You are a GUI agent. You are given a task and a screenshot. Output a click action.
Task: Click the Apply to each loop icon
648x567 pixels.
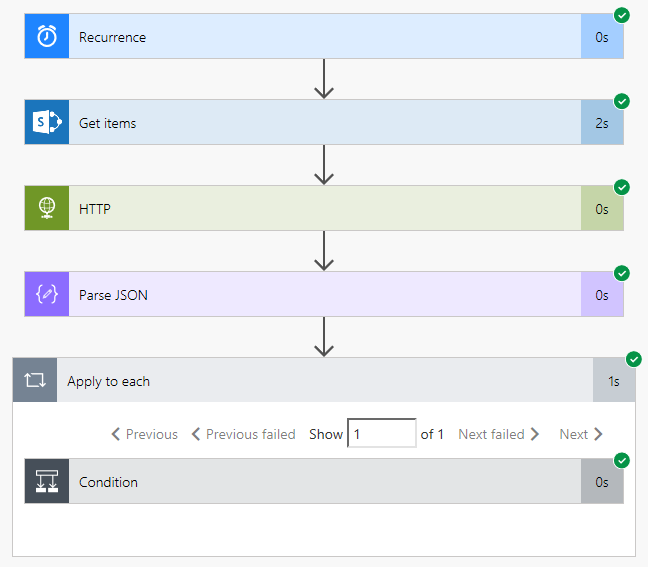pyautogui.click(x=35, y=381)
